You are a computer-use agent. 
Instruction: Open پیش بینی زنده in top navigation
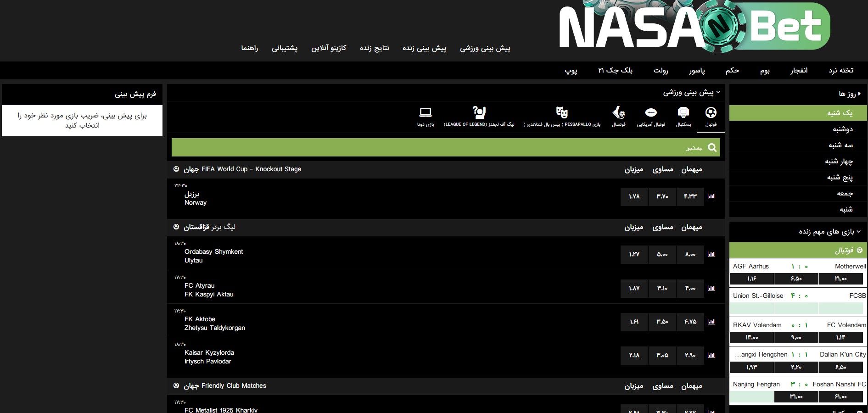click(x=424, y=48)
